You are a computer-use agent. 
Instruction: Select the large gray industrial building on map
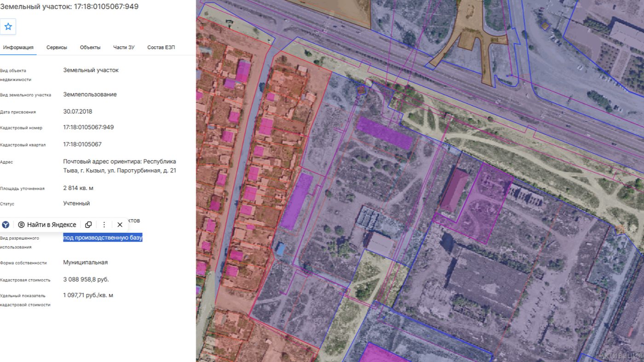click(488, 282)
